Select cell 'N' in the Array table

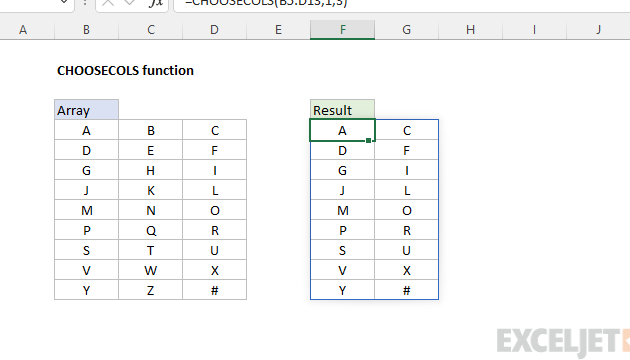tap(151, 210)
